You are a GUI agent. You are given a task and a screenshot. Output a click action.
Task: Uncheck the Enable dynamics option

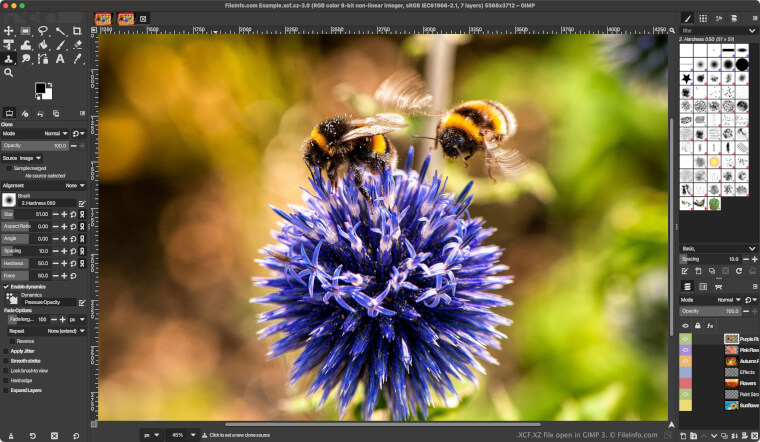pos(6,287)
